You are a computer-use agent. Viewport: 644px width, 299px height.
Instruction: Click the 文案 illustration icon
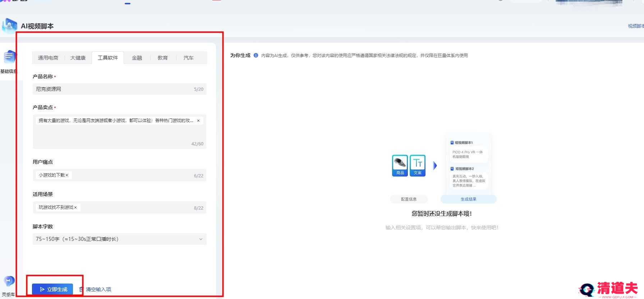pyautogui.click(x=418, y=165)
